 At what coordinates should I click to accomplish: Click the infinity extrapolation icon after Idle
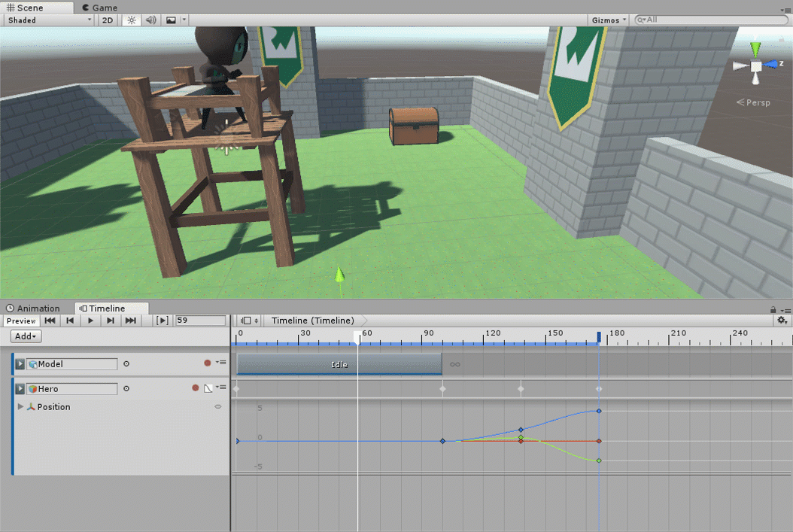pos(454,364)
